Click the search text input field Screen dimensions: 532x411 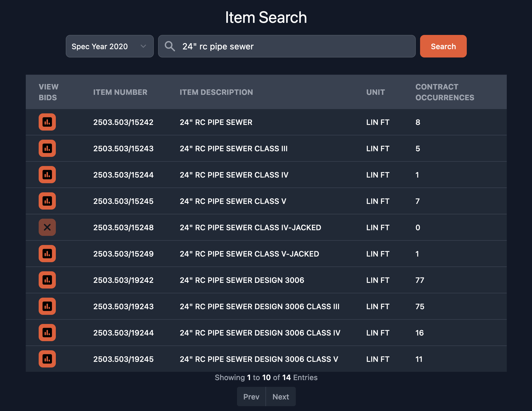(x=295, y=46)
